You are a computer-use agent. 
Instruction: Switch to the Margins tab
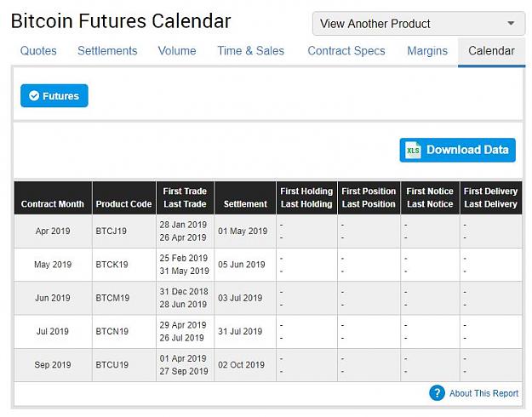click(427, 51)
